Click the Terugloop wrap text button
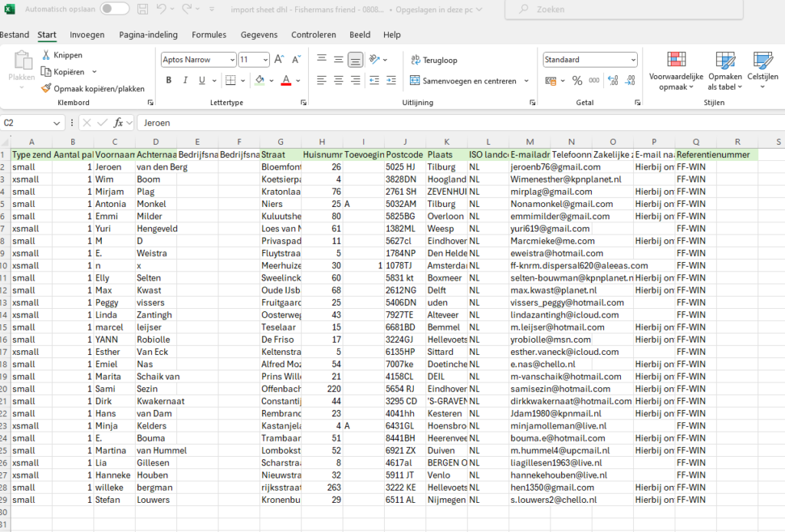Screen dimensions: 785x532 434,60
